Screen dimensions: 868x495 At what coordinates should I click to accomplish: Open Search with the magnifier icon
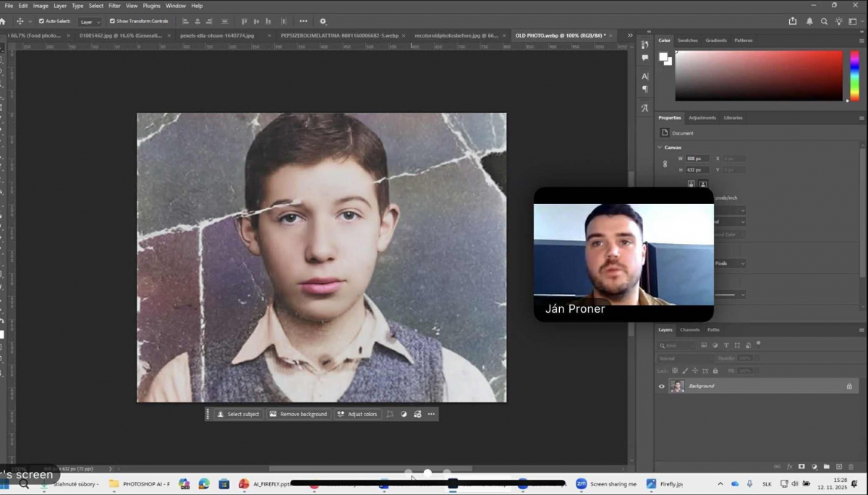tap(824, 22)
